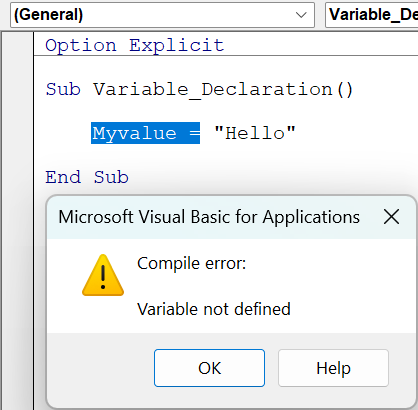The image size is (418, 410).
Task: Click the highlighted Myvalue text
Action: pos(134,133)
